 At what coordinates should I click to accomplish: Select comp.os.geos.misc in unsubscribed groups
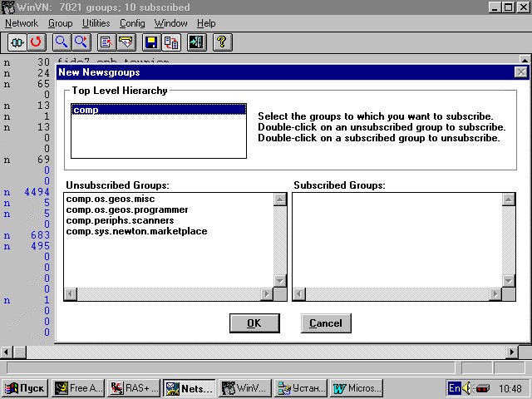click(111, 199)
